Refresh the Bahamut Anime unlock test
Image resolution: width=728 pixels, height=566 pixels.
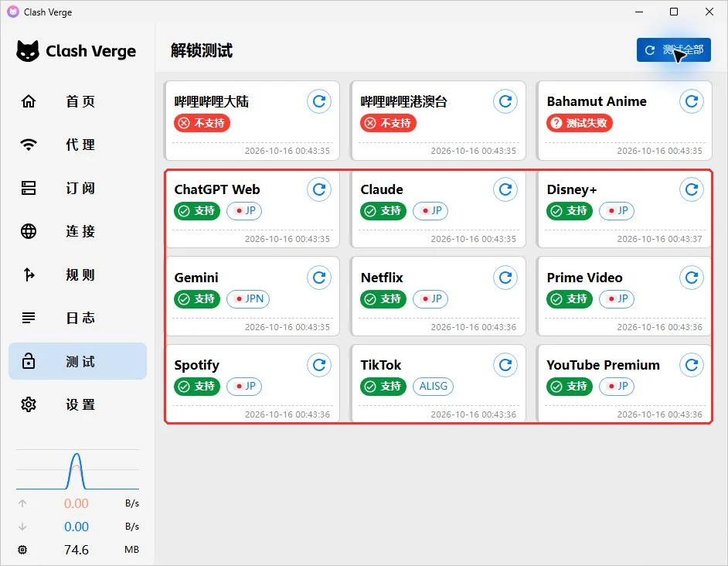(692, 101)
